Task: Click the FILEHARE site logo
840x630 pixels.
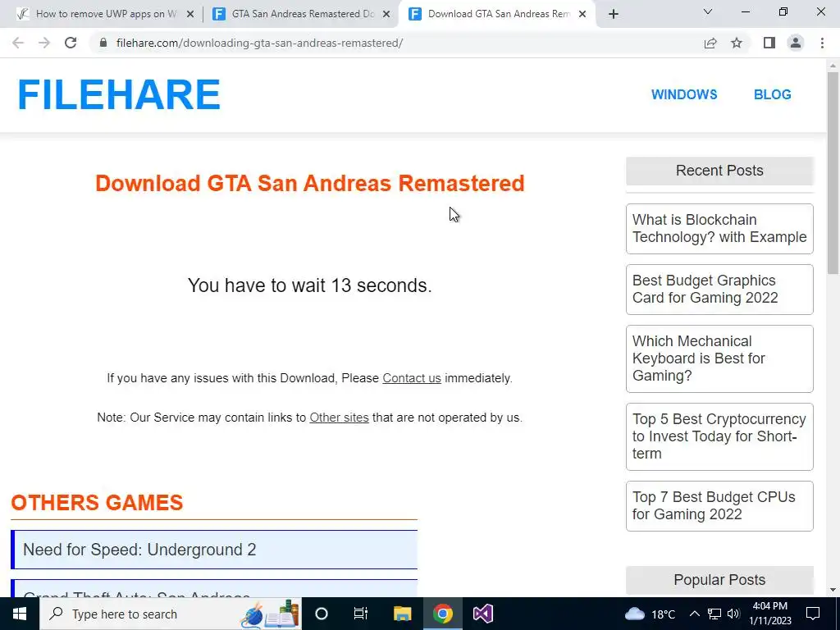Action: tap(119, 95)
